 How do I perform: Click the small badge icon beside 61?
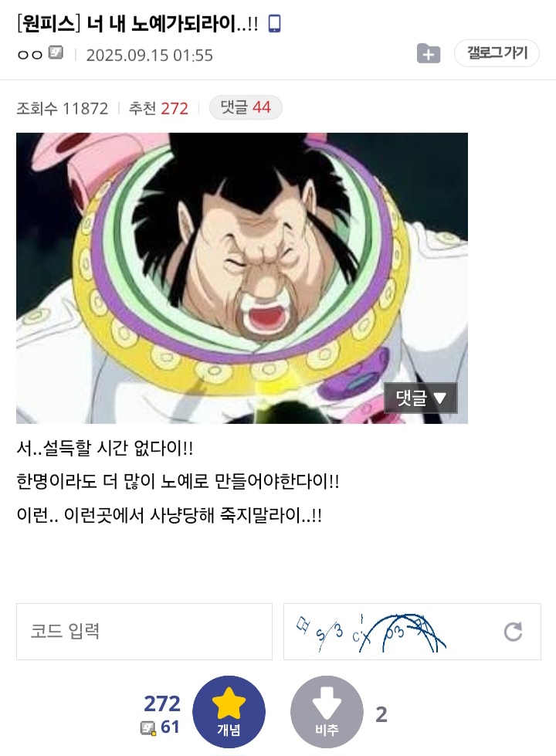pos(148,727)
